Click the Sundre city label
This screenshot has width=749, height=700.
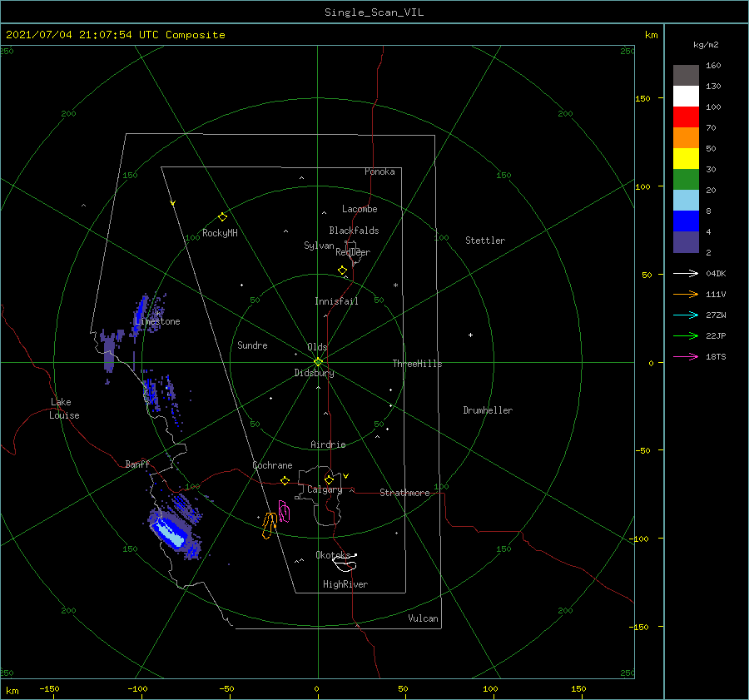click(x=252, y=345)
